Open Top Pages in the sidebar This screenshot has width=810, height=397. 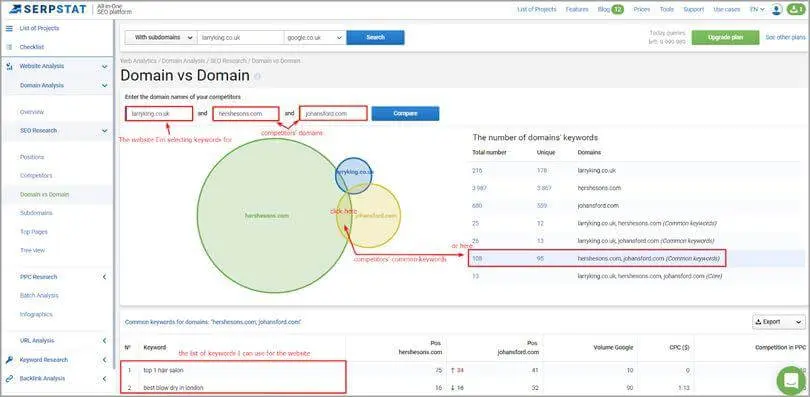[x=34, y=232]
